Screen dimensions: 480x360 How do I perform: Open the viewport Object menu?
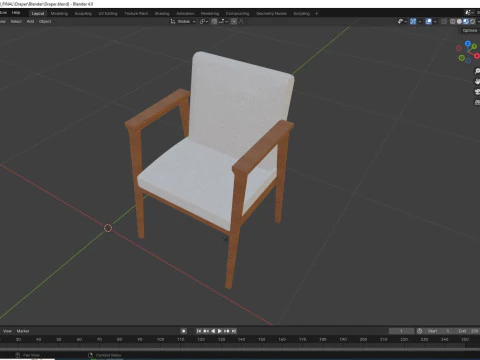45,21
